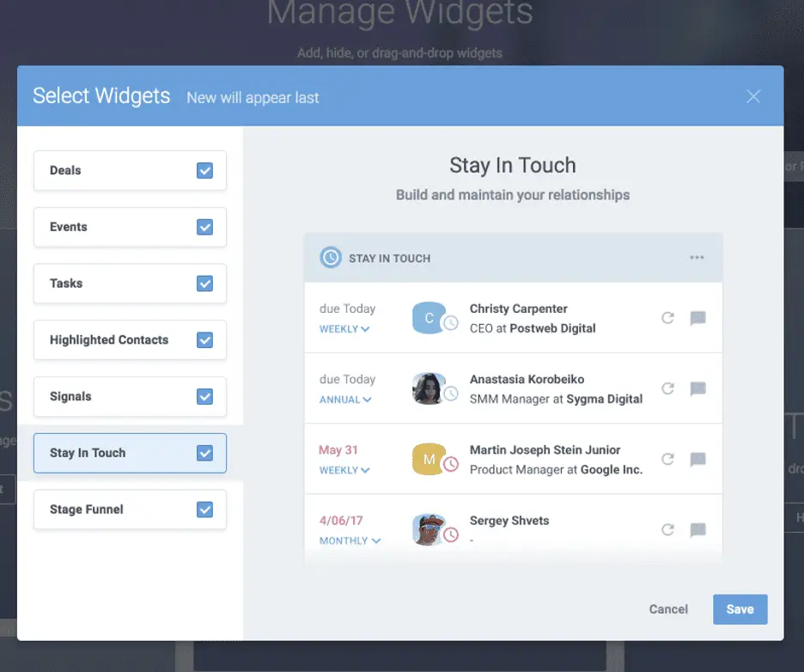The width and height of the screenshot is (804, 672).
Task: Click refresh icon for Christy Carpenter
Action: 667,318
